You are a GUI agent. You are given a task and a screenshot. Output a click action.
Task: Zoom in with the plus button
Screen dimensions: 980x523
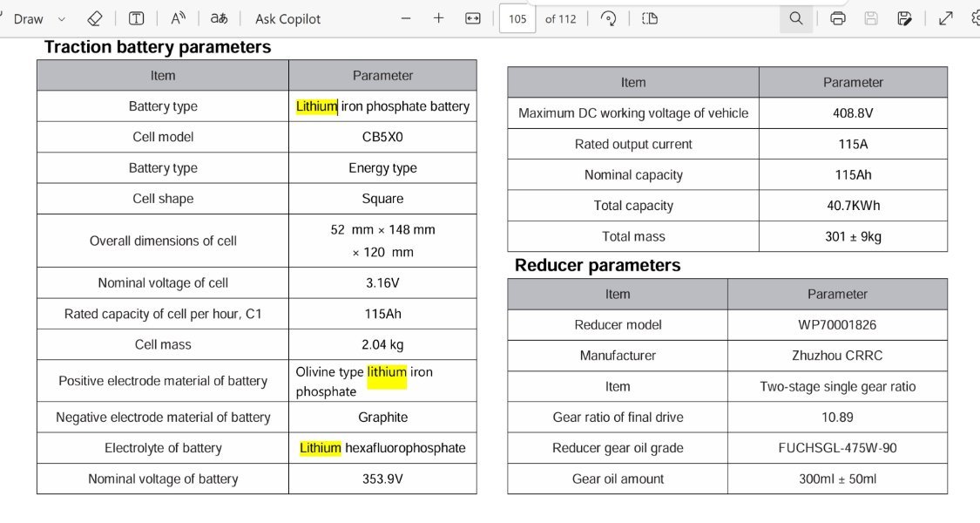(439, 18)
